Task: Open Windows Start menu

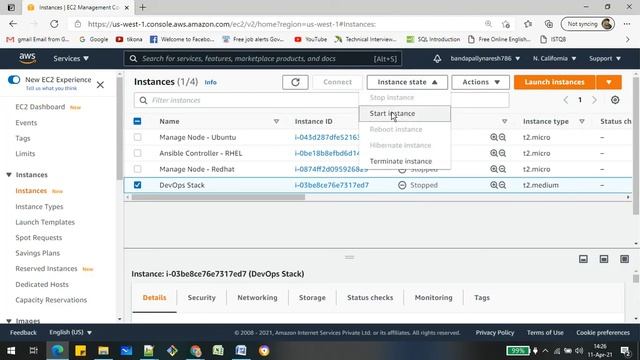Action: click(11, 351)
